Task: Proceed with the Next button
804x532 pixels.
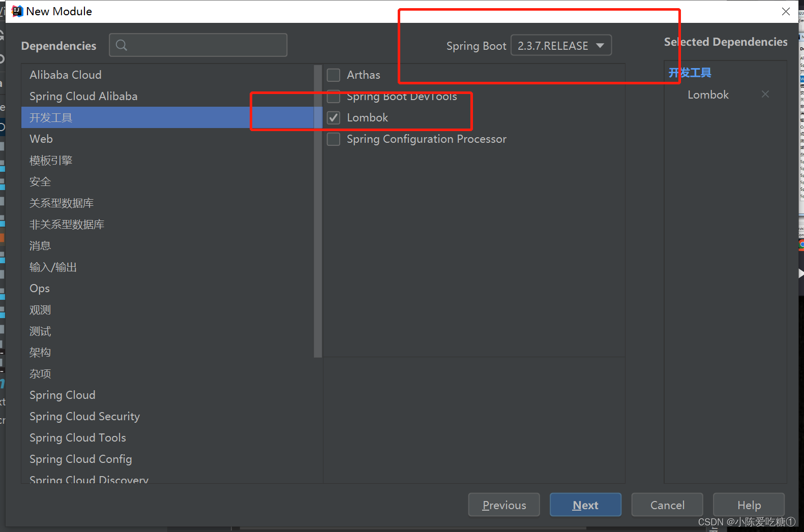Action: point(585,505)
